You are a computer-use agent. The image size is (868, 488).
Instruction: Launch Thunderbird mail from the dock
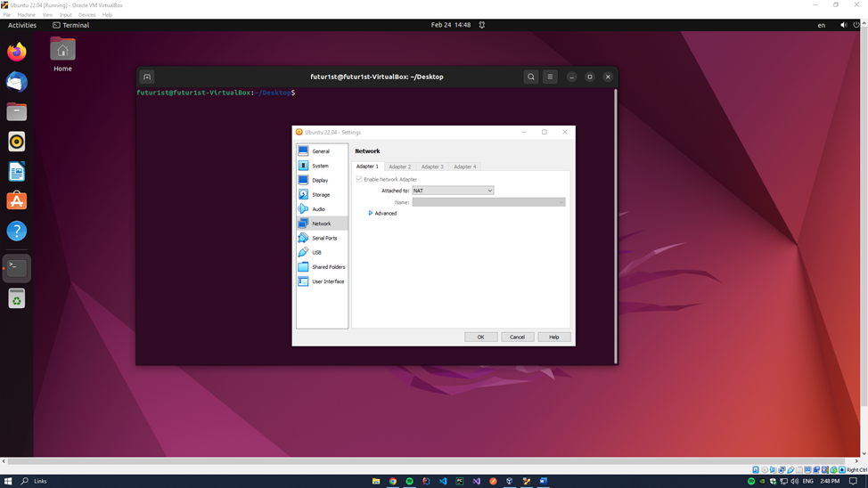tap(17, 82)
